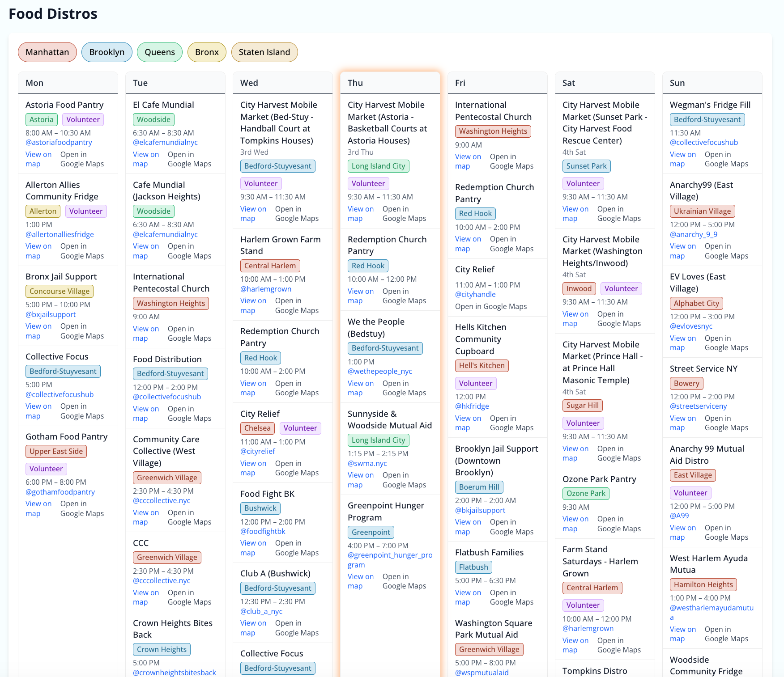Screen dimensions: 784x677
Task: Select the Fri column header
Action: tap(498, 83)
